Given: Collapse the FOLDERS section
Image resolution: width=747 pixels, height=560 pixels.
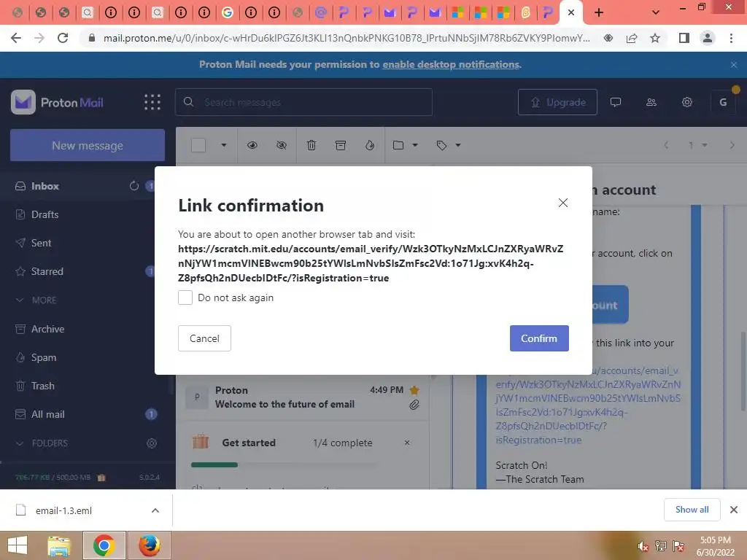Looking at the screenshot, I should (x=43, y=443).
